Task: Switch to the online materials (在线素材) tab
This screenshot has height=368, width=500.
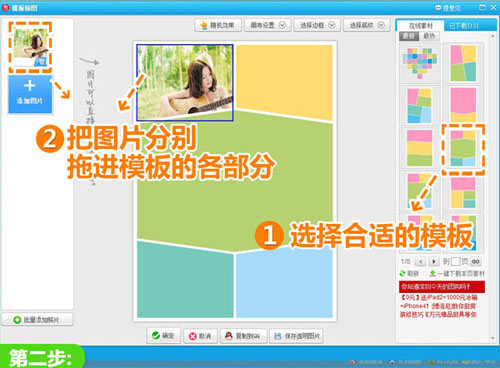Action: click(x=420, y=26)
